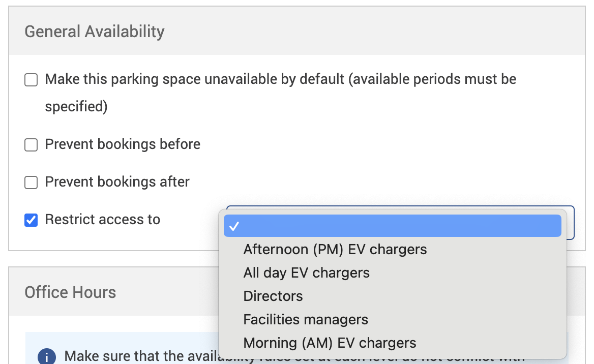
Task: Check the 'Prevent bookings after' box
Action: click(x=32, y=183)
